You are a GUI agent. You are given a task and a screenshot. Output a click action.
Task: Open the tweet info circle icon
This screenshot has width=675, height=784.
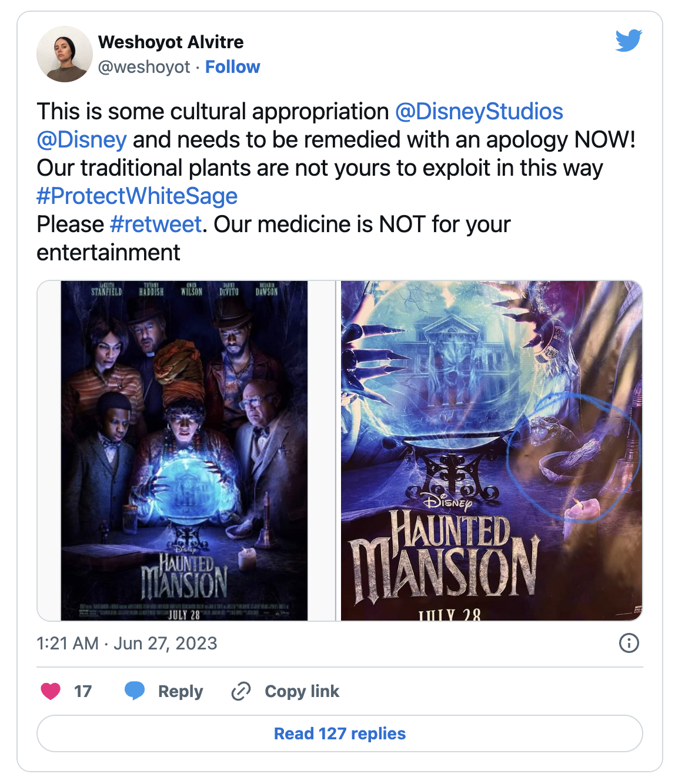tap(629, 643)
